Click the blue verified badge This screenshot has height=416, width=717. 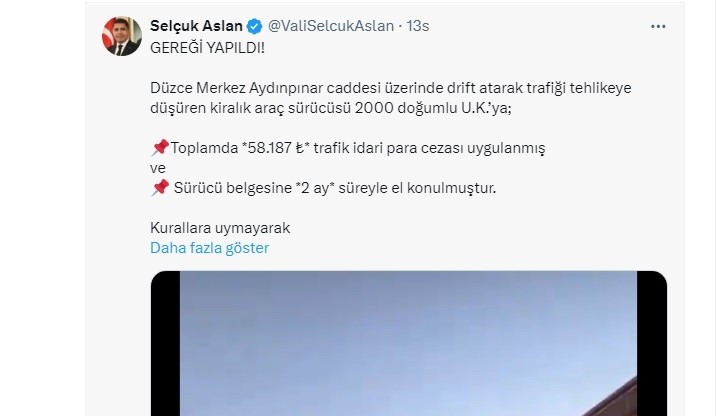(255, 27)
